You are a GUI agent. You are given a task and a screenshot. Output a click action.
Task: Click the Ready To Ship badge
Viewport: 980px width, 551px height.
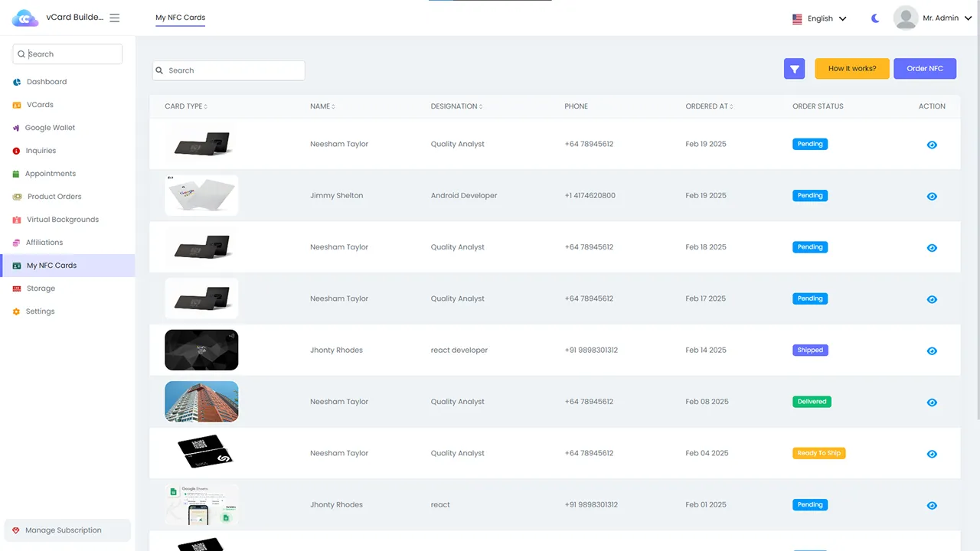tap(818, 453)
